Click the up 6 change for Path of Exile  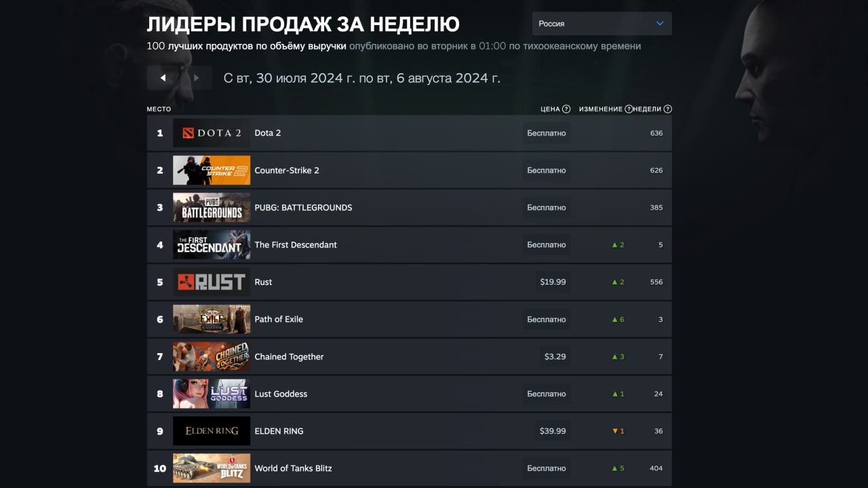(618, 319)
